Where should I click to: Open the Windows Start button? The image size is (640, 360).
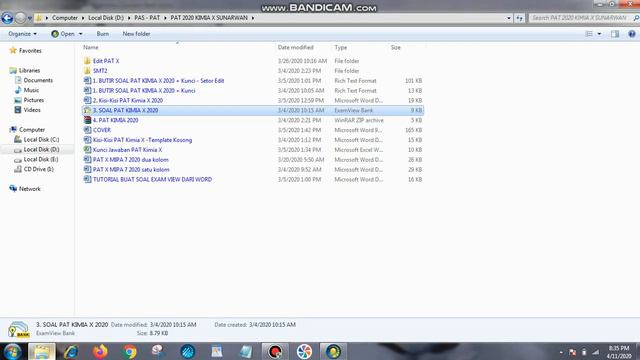pos(12,351)
